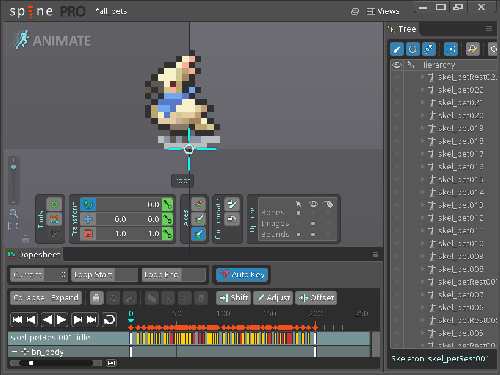Click the blue dotted-square icon in Tree toolbar
The height and width of the screenshot is (375, 500).
[x=451, y=49]
